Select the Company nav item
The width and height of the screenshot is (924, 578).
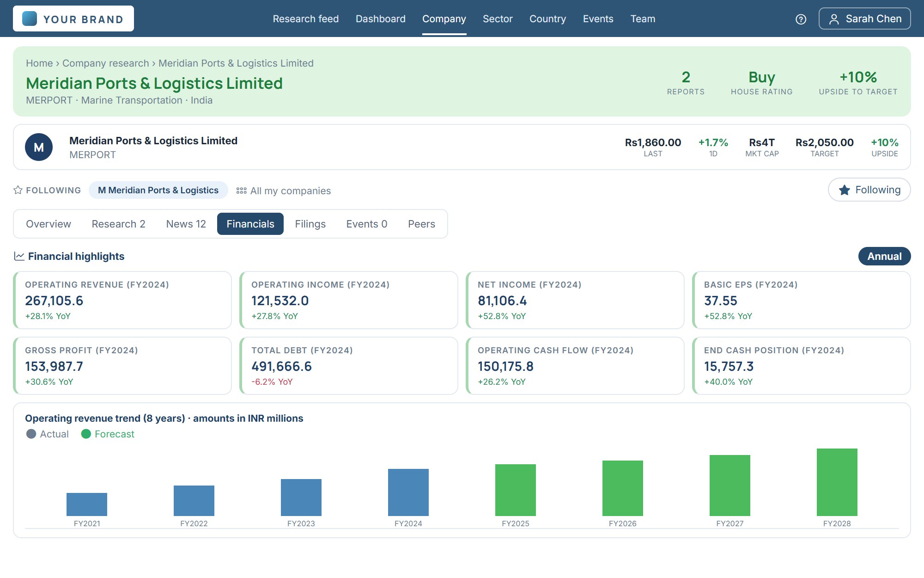tap(444, 19)
